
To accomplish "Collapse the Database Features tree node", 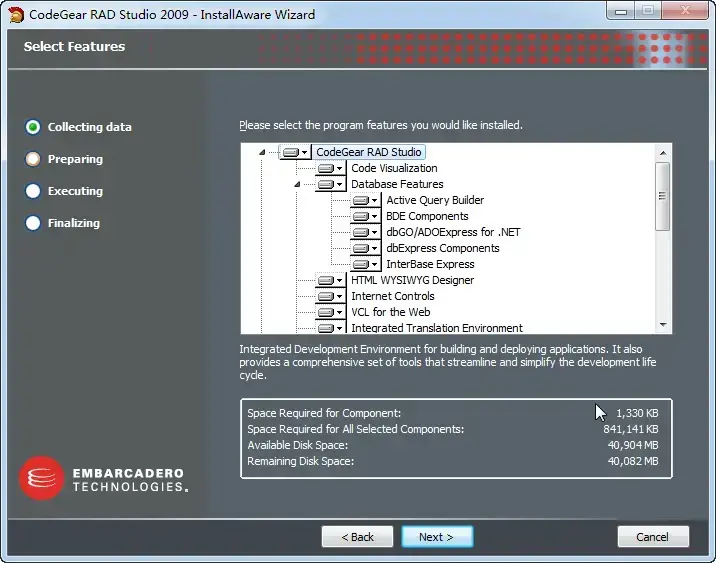I will pos(297,184).
